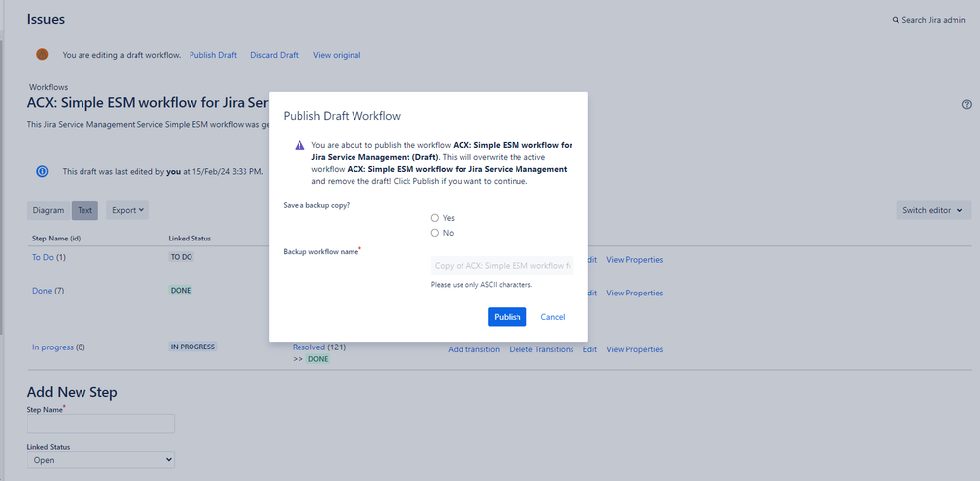Open View Properties for Done step
The height and width of the screenshot is (481, 980).
point(634,293)
